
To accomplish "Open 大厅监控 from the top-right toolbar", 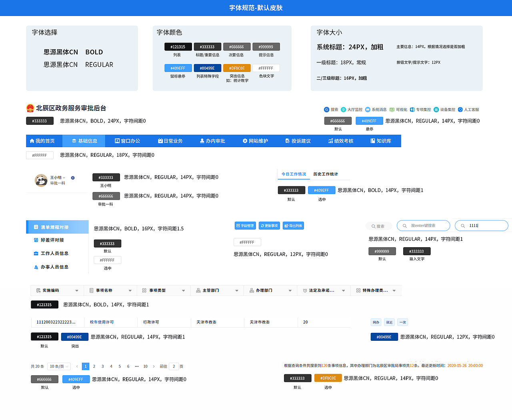I will click(x=352, y=110).
